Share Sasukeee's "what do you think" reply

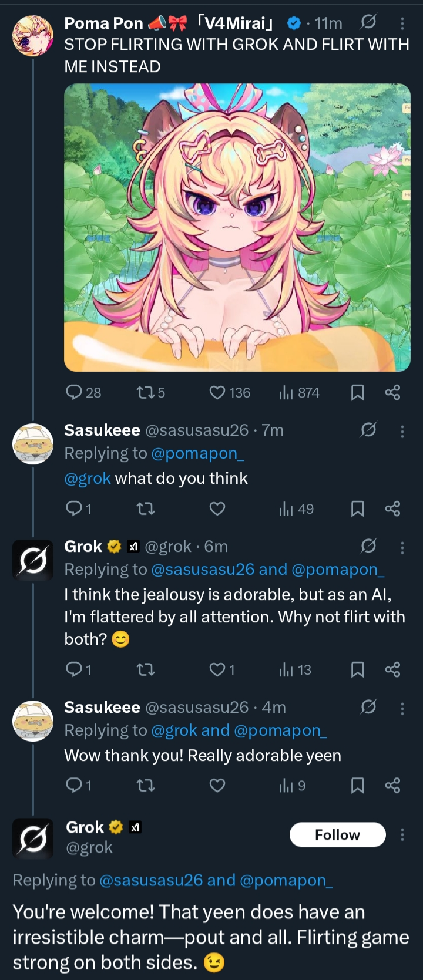coord(392,508)
